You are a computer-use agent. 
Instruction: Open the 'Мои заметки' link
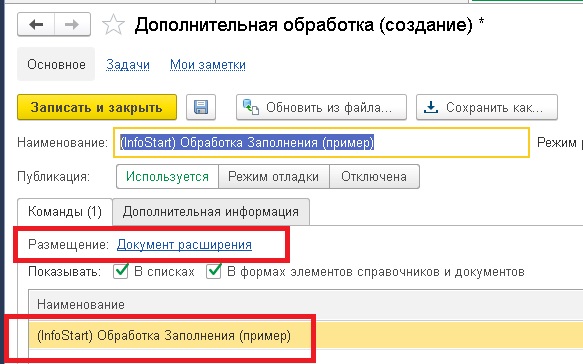pyautogui.click(x=208, y=64)
